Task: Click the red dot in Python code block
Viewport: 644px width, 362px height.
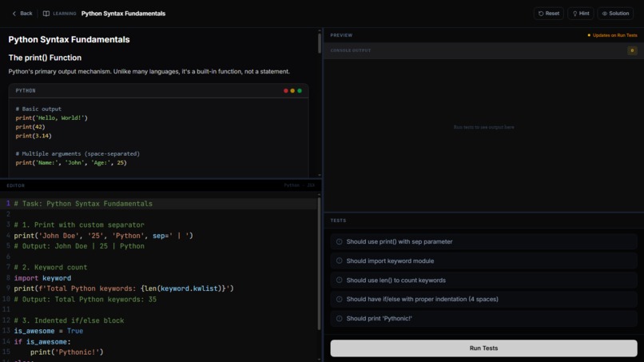Action: [x=286, y=91]
